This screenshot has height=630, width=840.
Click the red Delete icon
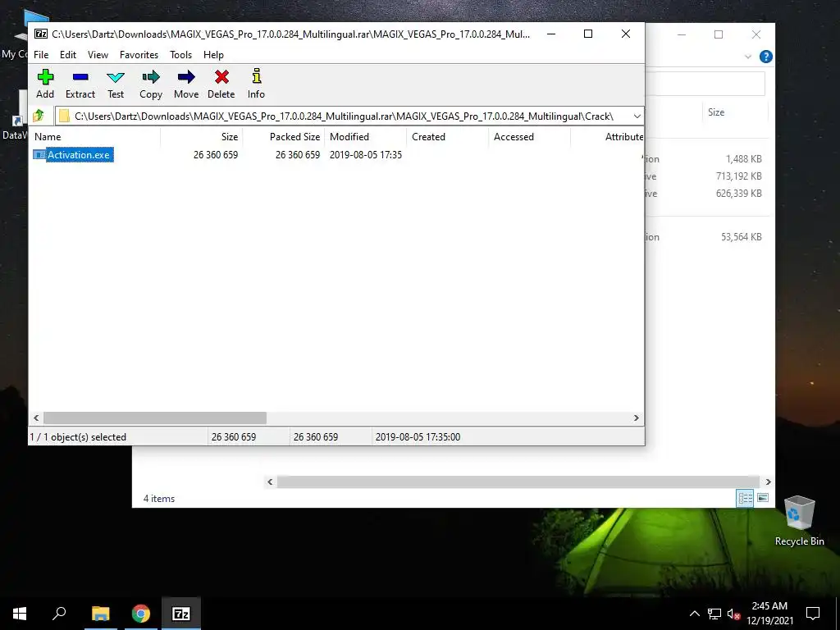coord(221,77)
